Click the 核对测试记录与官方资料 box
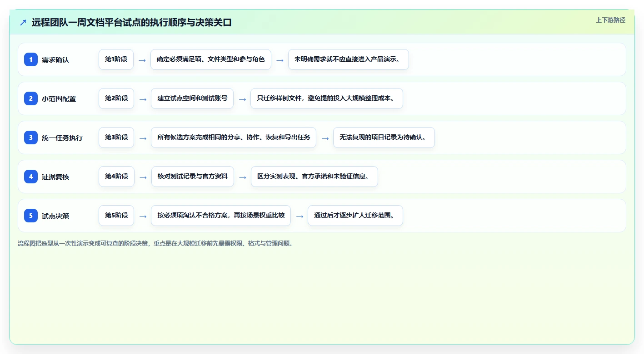 pos(192,177)
